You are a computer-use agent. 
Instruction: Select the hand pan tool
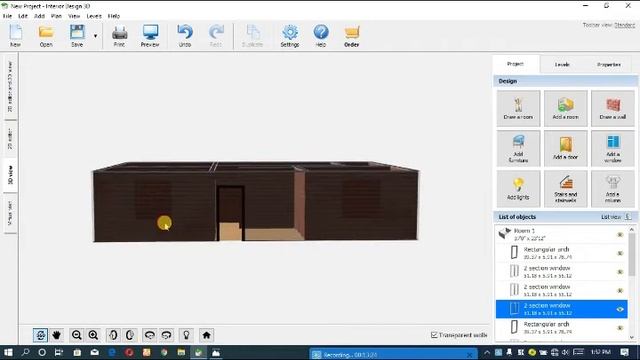point(56,335)
